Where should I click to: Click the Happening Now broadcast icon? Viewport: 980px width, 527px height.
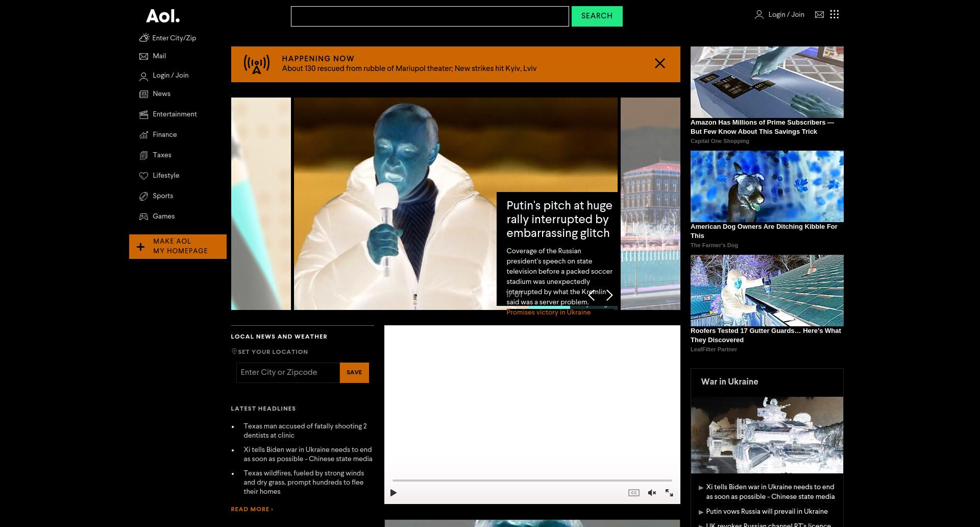pos(257,64)
